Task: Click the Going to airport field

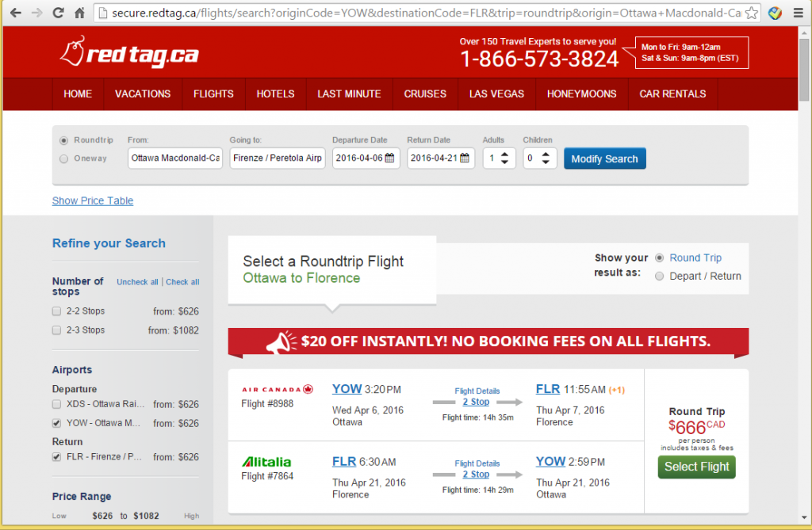Action: pyautogui.click(x=278, y=158)
